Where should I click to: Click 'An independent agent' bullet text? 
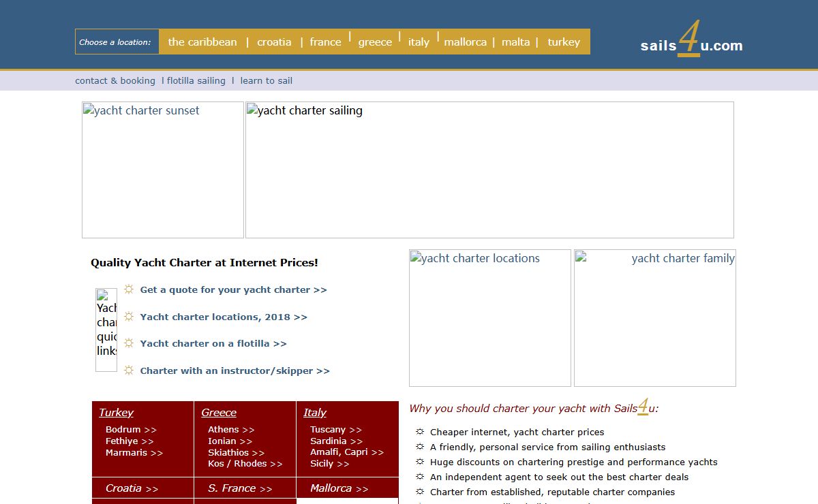click(x=559, y=477)
